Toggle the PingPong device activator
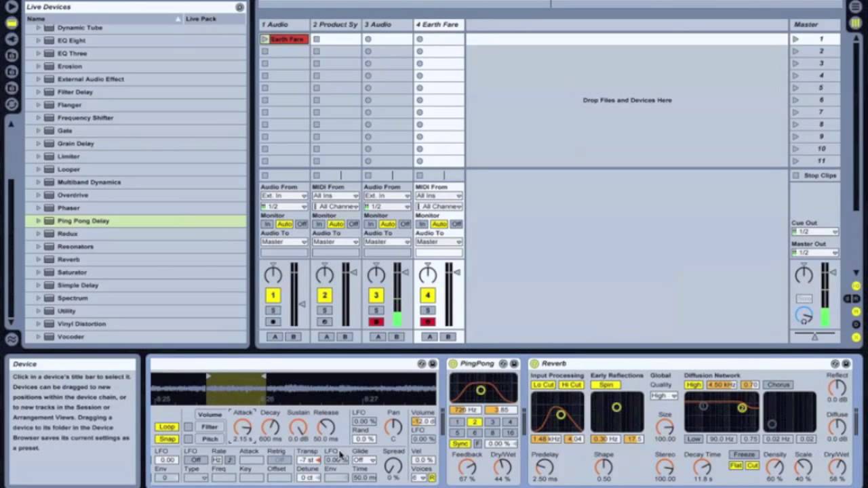 click(x=453, y=364)
